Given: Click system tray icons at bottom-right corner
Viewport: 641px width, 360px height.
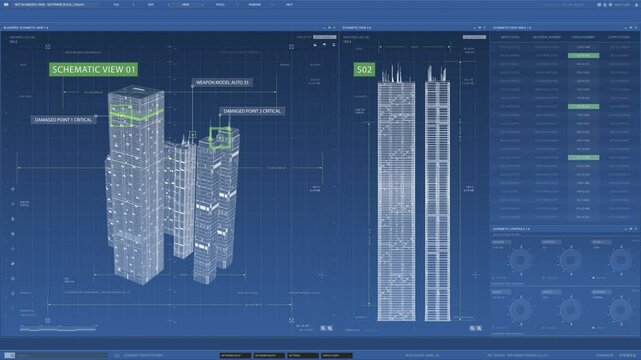Looking at the screenshot, I should coord(628,356).
